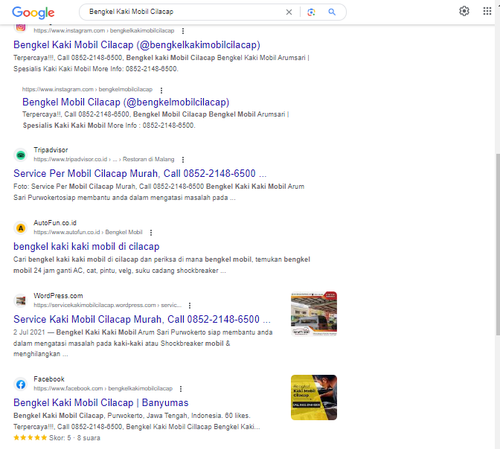Click the facebook.com bengkelkakimobilcilacap URL

pos(103,388)
